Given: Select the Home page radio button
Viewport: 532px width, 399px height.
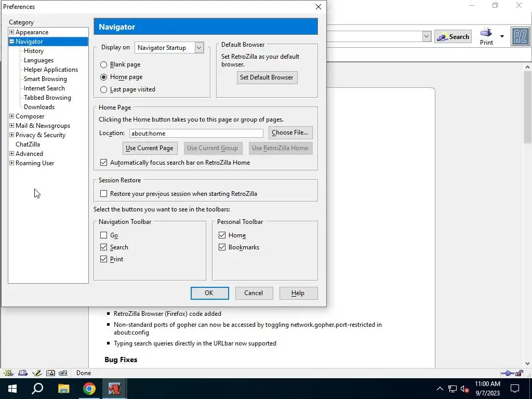Looking at the screenshot, I should pos(103,77).
